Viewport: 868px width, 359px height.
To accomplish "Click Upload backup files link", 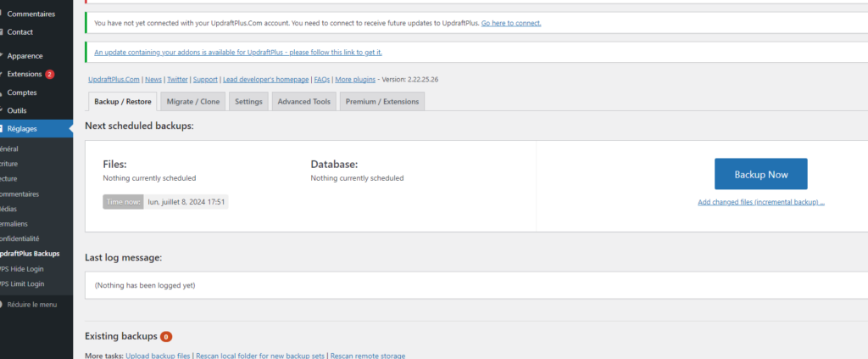I will click(x=159, y=356).
